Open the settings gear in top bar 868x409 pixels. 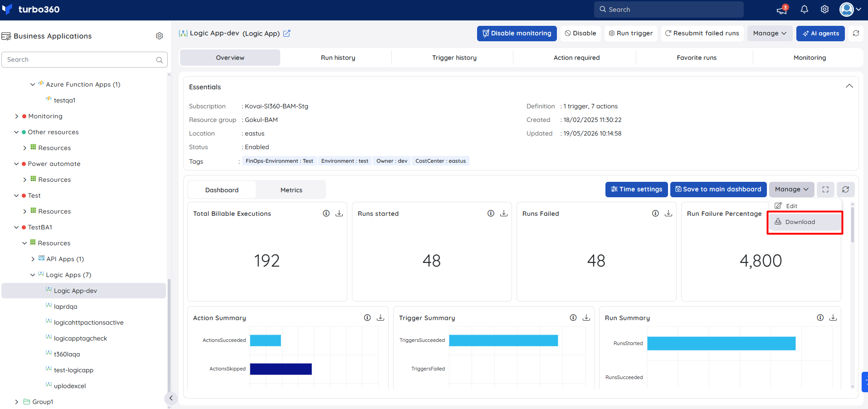824,10
